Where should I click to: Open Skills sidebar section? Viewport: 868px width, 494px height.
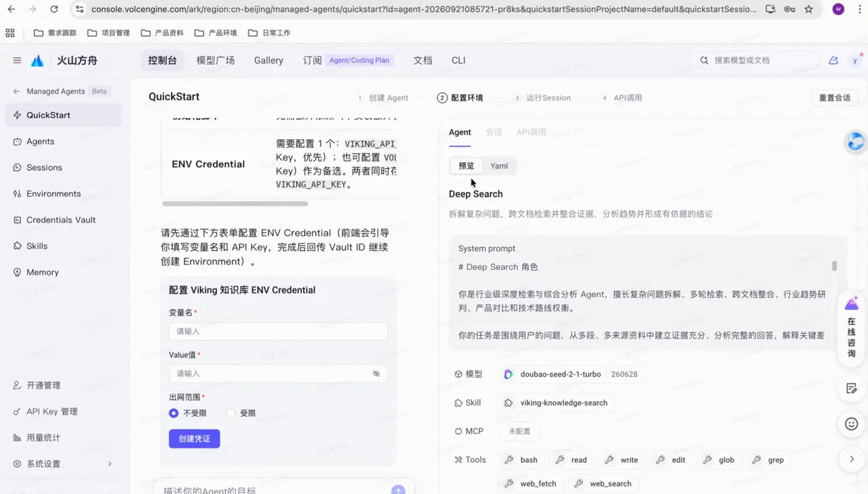[x=64, y=246]
